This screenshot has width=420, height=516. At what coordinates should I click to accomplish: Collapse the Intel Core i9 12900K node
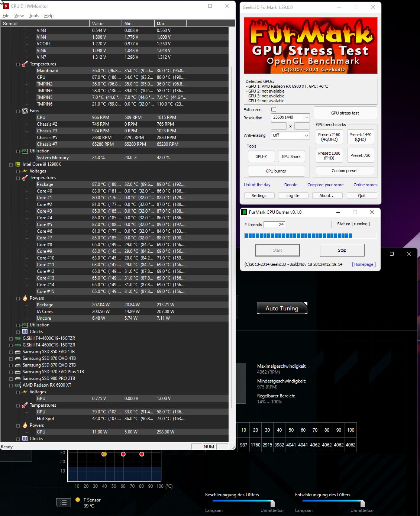(11, 165)
